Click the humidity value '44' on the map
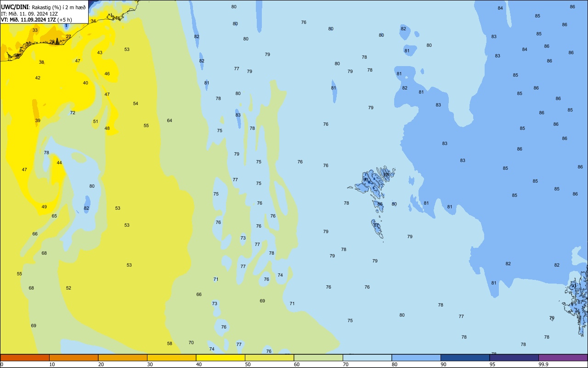Viewport: 588px width, 368px height. pyautogui.click(x=59, y=163)
